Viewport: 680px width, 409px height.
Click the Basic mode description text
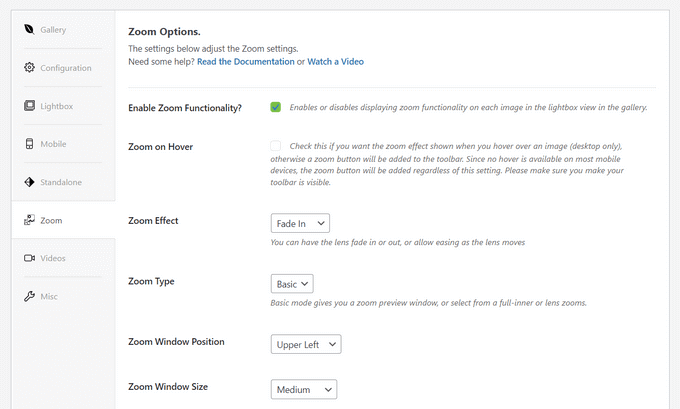click(x=428, y=303)
